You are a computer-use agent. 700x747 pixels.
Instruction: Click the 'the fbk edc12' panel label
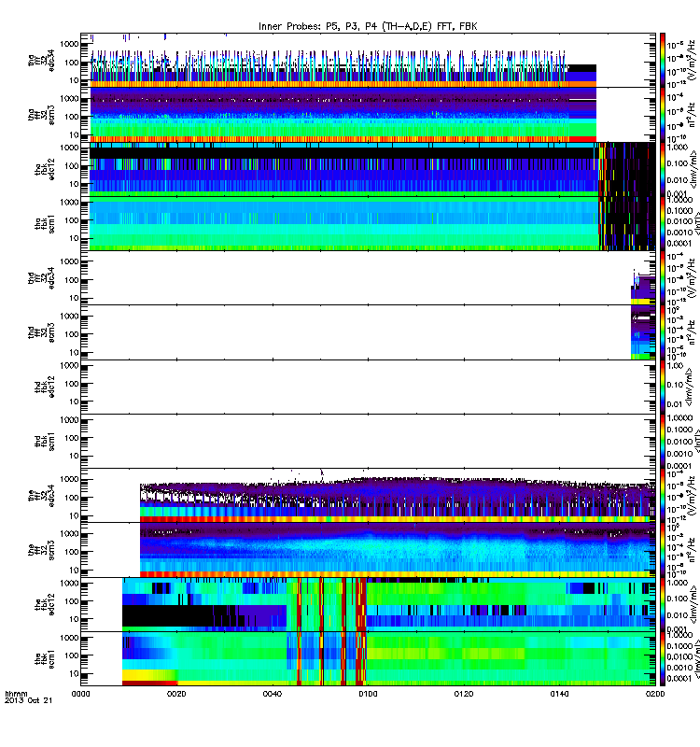pos(45,604)
